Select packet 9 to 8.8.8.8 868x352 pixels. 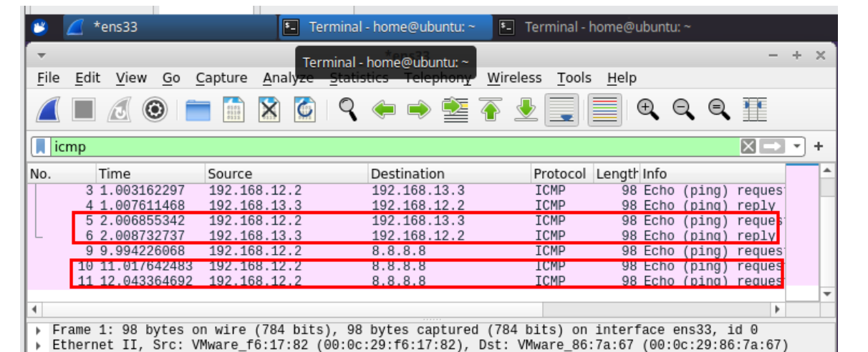coord(407,250)
